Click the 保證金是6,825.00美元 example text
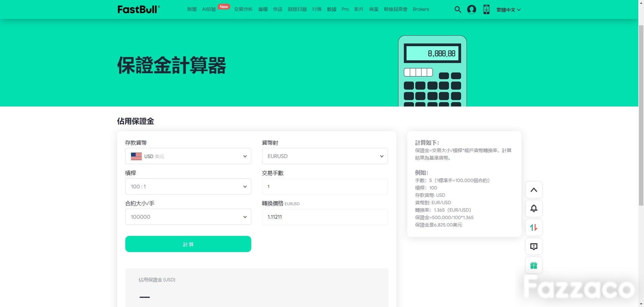 (x=439, y=225)
